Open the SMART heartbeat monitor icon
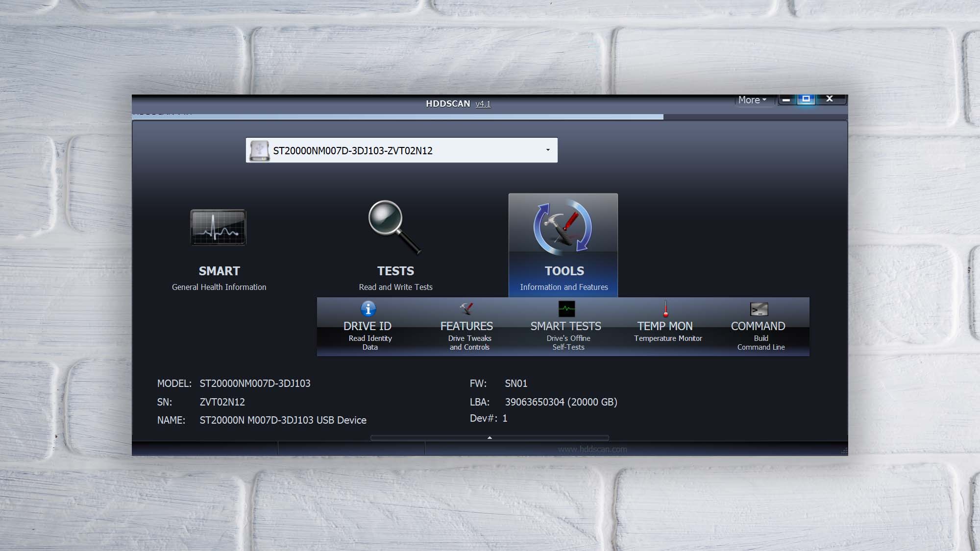The height and width of the screenshot is (551, 980). pos(218,228)
